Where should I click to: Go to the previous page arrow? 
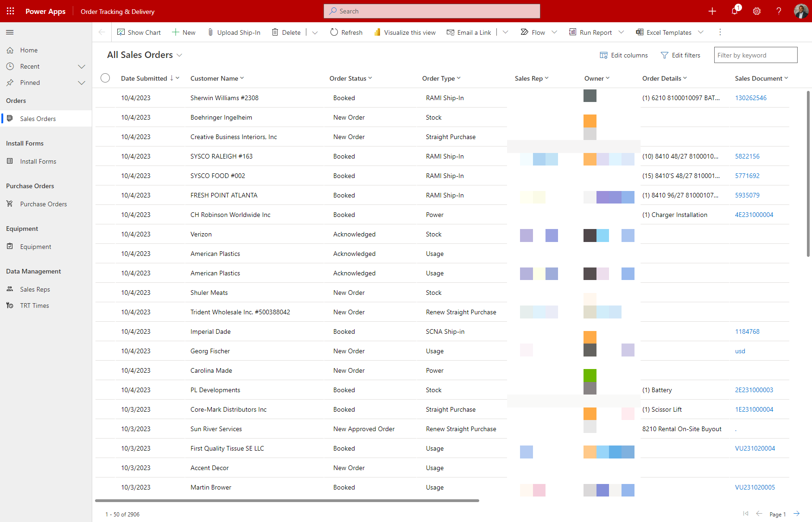[759, 513]
